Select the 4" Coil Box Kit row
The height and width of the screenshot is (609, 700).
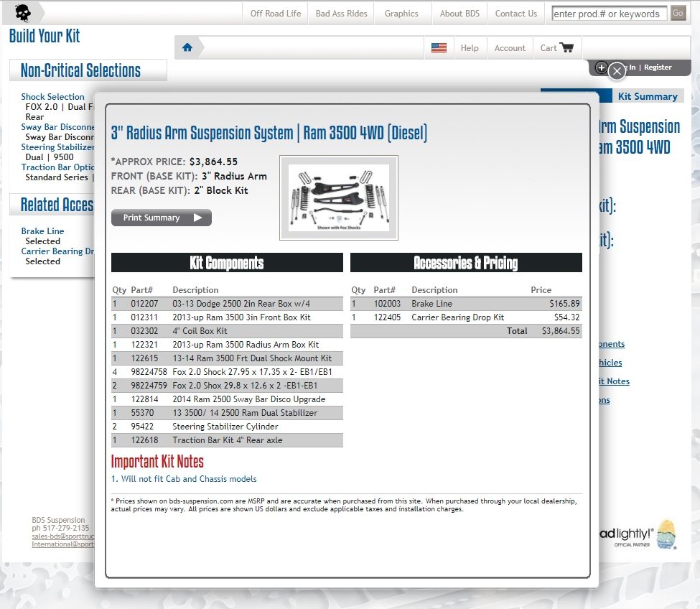[x=227, y=331]
